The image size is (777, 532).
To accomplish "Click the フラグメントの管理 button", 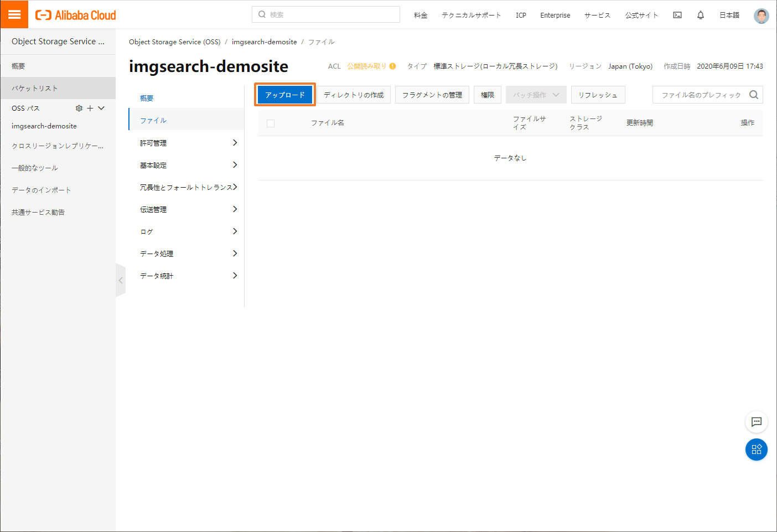I will tap(432, 95).
